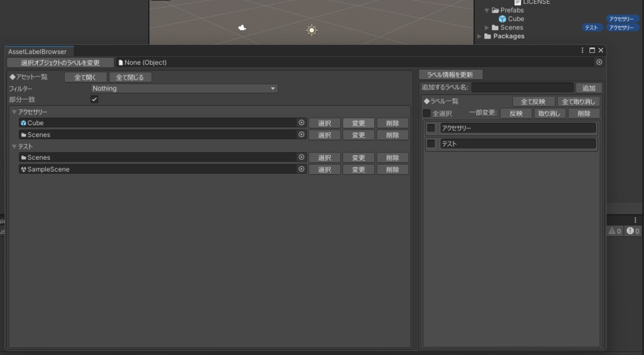Click 選択 button for the Cube row
Viewport: 644px width, 355px height.
[x=325, y=123]
